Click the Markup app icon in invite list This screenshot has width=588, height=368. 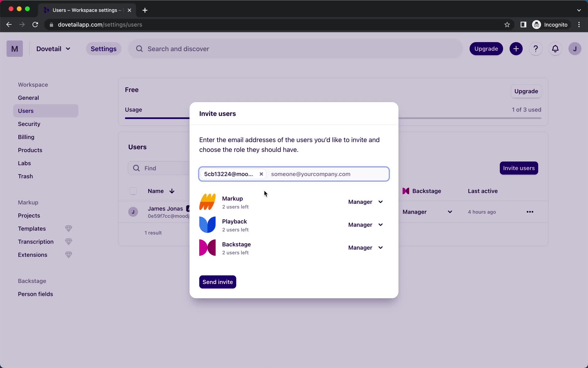pos(207,201)
